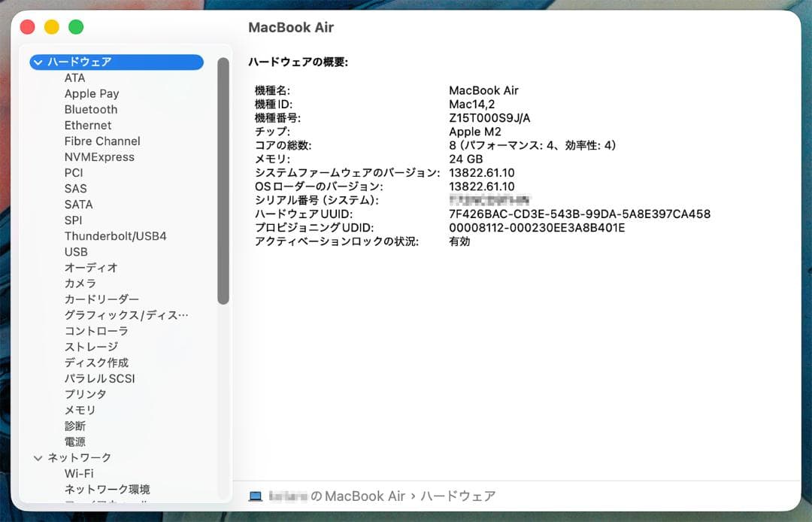Select Ethernet from the sidebar
Viewport: 812px width, 522px height.
click(x=87, y=125)
